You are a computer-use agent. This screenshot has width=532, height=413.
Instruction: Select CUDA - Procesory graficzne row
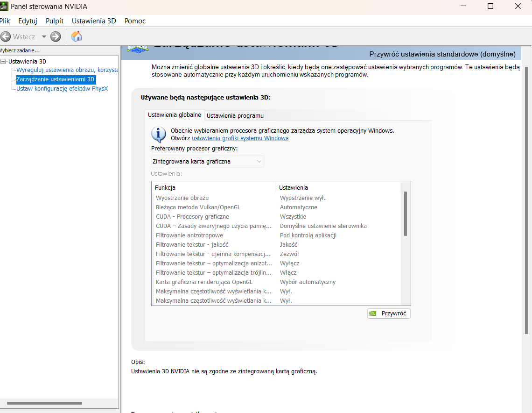coord(277,217)
